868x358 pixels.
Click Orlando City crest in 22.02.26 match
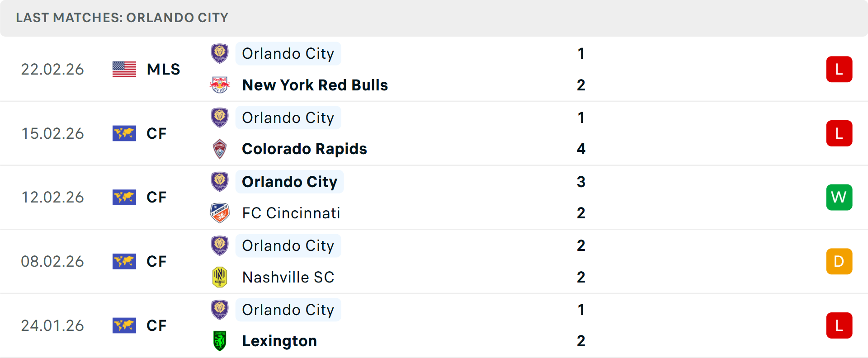click(220, 53)
